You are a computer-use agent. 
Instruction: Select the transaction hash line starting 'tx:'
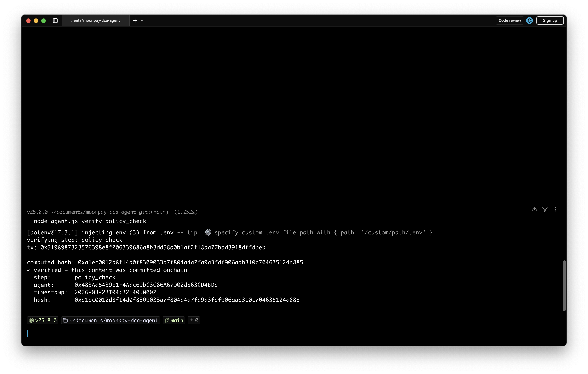[x=146, y=247]
